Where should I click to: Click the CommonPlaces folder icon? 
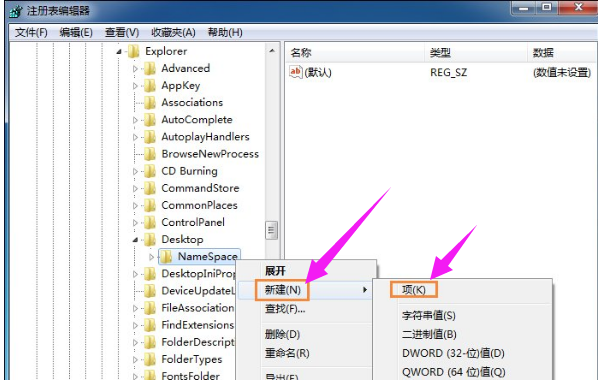tap(150, 205)
